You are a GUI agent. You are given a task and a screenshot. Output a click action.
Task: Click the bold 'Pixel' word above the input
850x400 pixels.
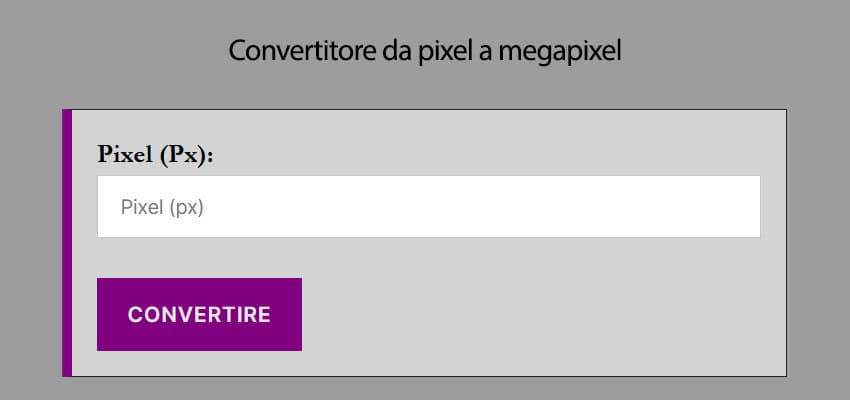[x=125, y=155]
